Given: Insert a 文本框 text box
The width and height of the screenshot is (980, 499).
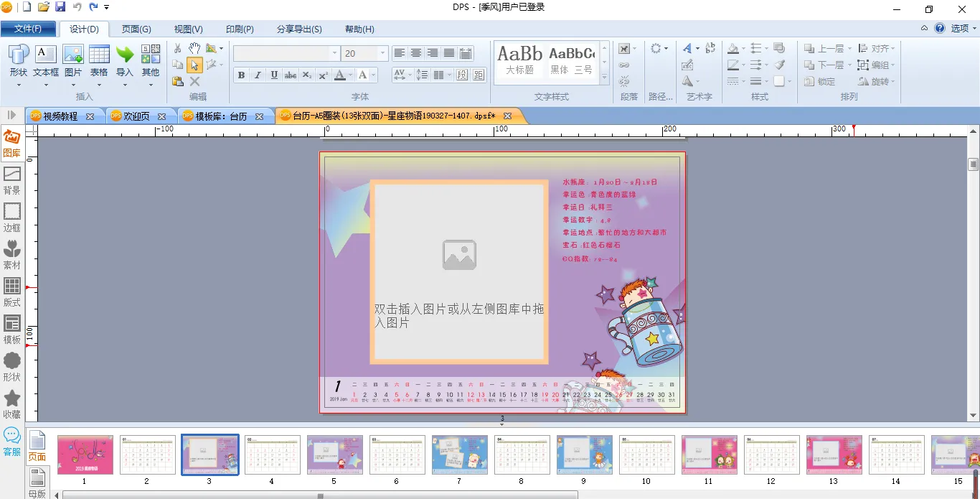Looking at the screenshot, I should pos(46,62).
